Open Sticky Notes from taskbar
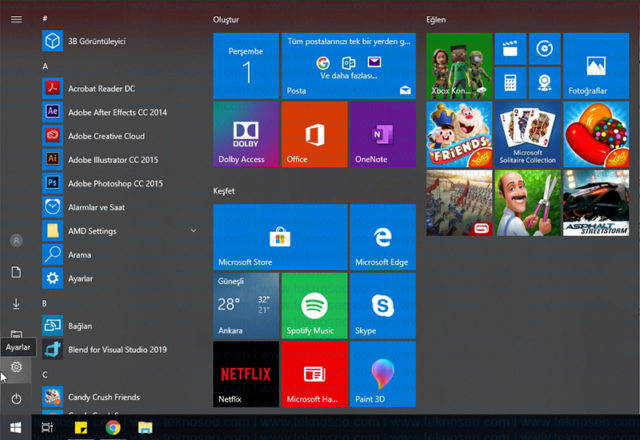The width and height of the screenshot is (640, 440). pos(80,427)
